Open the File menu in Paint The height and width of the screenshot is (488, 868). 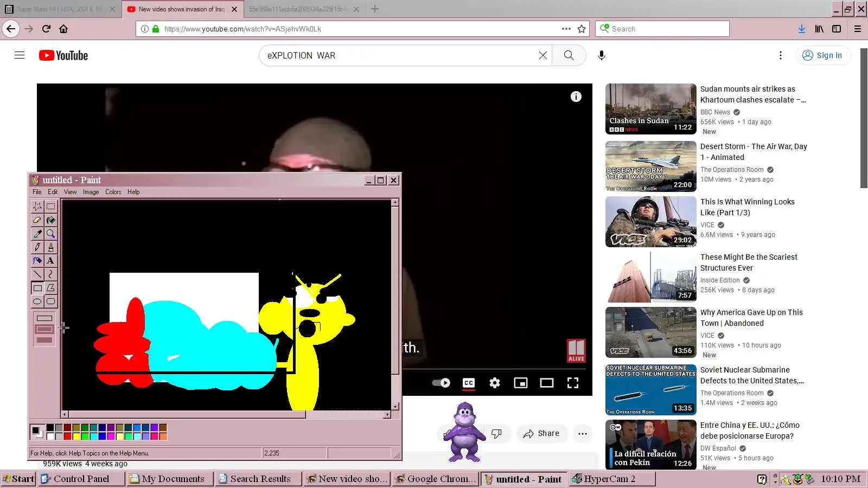37,192
